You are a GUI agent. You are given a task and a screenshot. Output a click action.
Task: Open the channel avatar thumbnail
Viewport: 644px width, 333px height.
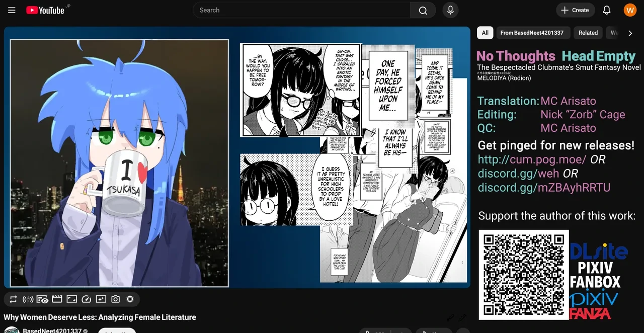12,330
